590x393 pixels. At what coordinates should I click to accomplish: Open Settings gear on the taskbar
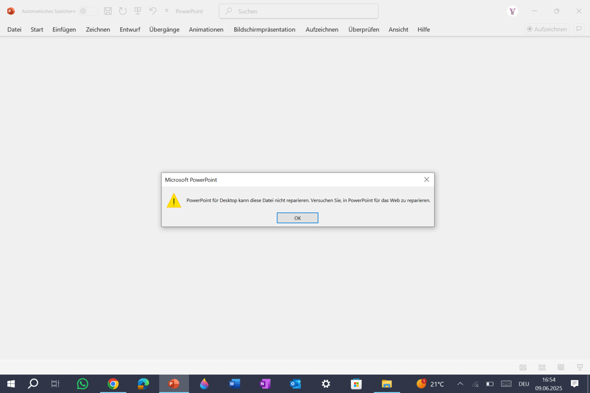[326, 384]
